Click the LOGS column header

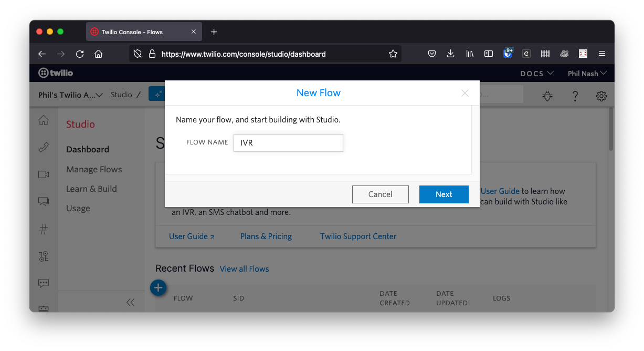pyautogui.click(x=502, y=298)
